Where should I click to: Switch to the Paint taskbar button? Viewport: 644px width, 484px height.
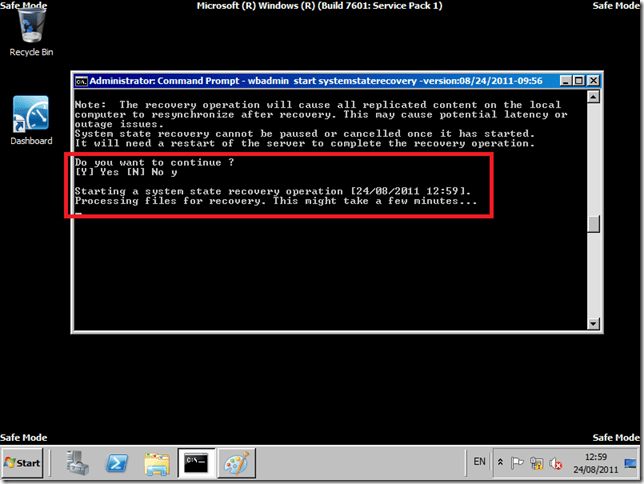point(237,463)
